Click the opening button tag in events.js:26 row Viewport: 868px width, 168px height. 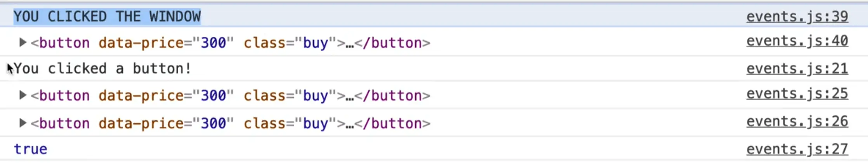tap(60, 123)
